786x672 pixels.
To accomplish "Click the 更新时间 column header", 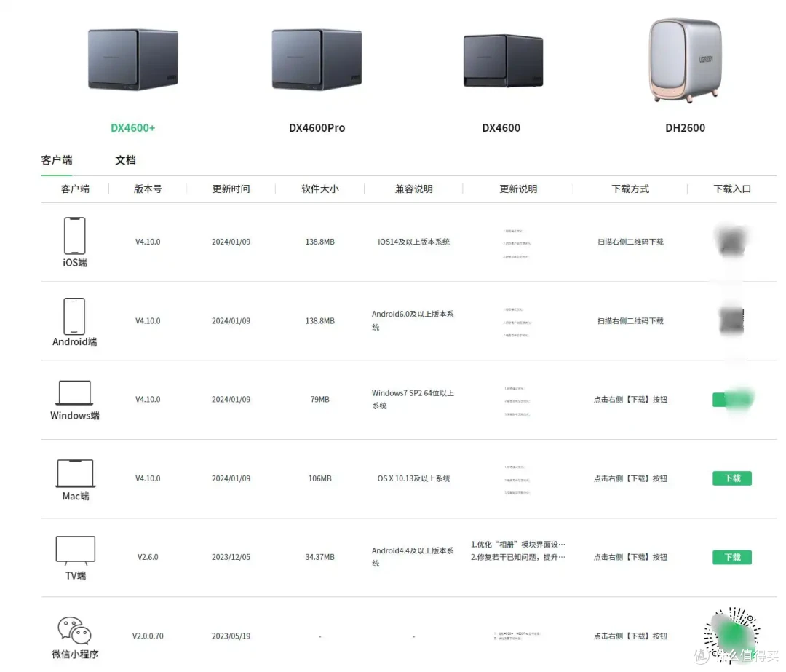I will 231,189.
